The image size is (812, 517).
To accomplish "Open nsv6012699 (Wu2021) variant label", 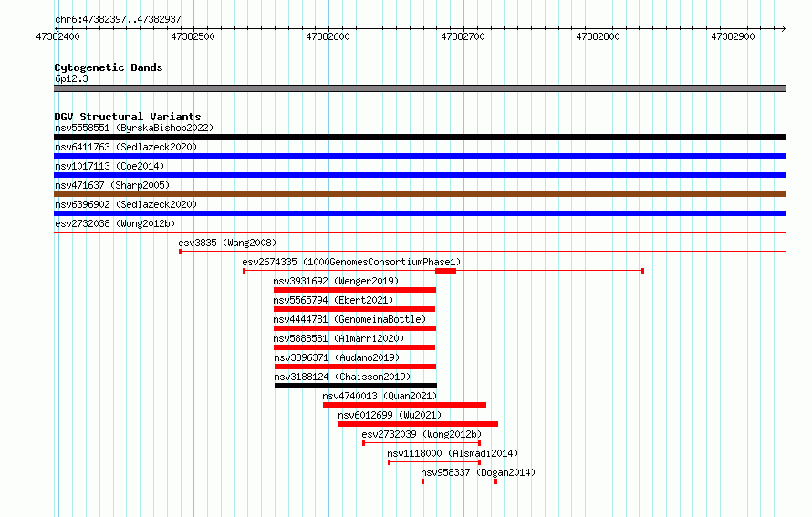I will tap(390, 415).
